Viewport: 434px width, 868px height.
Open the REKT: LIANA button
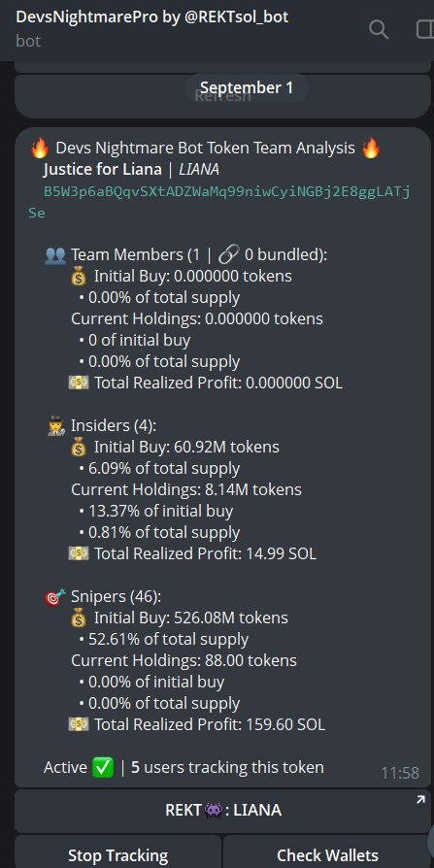[x=222, y=811]
